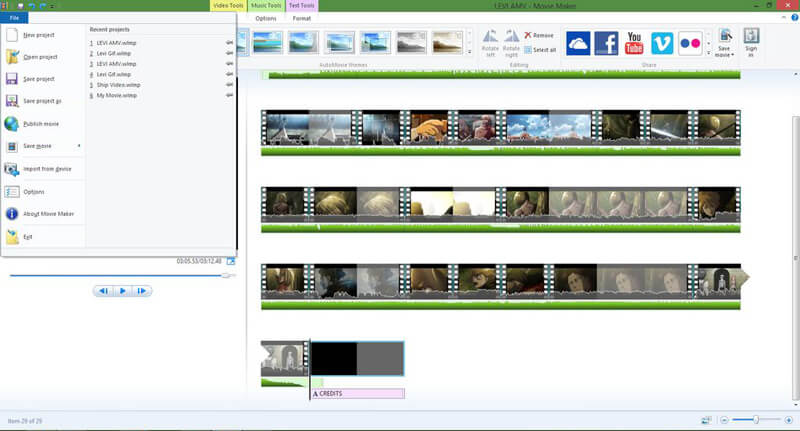Zoom in the time scale
800x431 pixels.
(788, 420)
